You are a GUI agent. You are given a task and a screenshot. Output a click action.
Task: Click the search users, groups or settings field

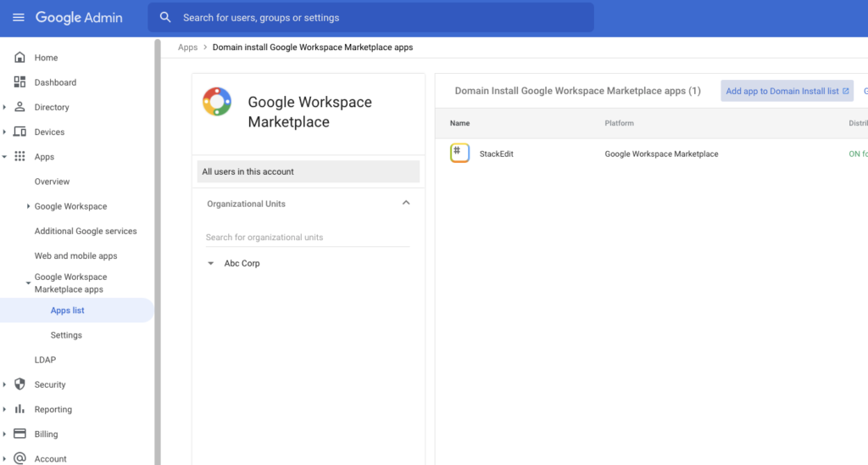pos(371,17)
